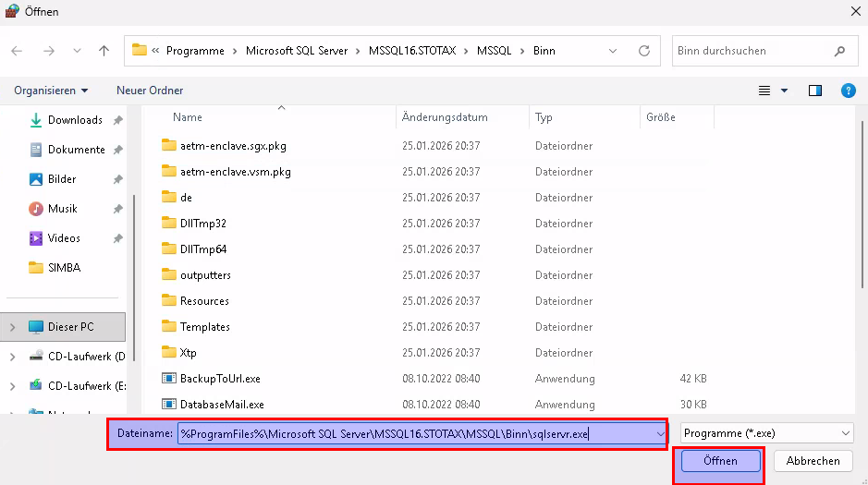Click the Neuer Ordner toolbar button
The height and width of the screenshot is (485, 868).
tap(150, 91)
